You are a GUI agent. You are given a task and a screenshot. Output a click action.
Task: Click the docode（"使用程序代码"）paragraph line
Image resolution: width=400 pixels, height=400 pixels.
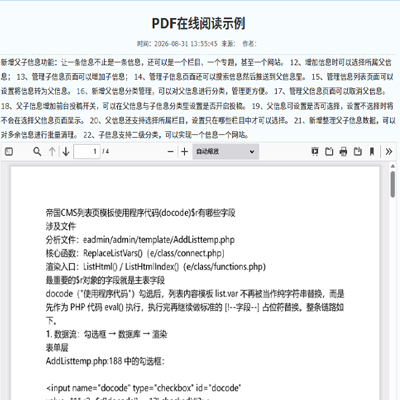point(195,294)
